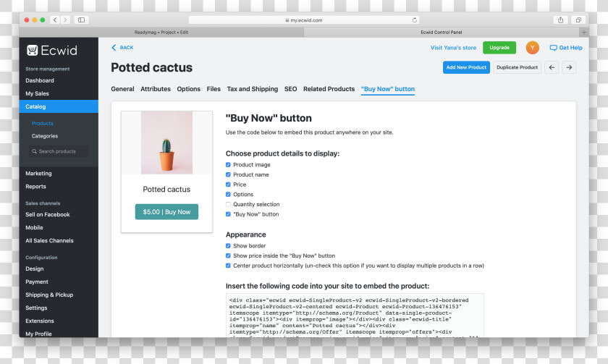Switch to the Readymag Project Edit browser tab
This screenshot has height=364, width=608.
point(161,32)
